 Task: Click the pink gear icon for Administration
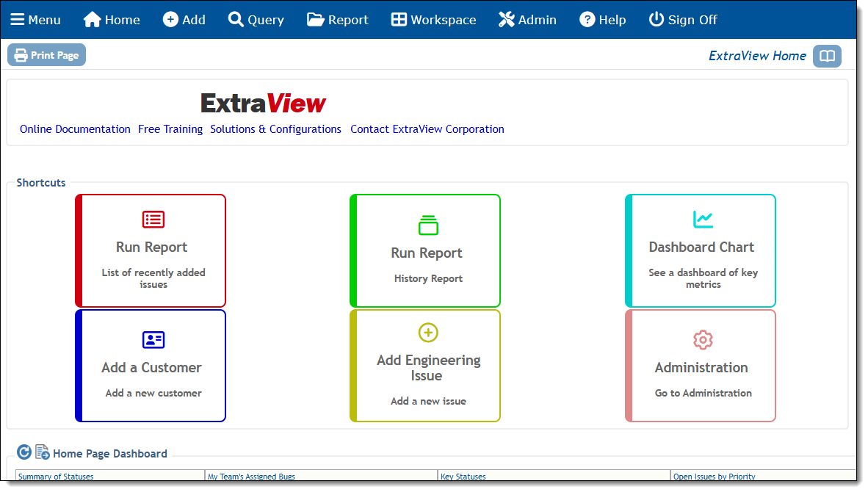703,340
